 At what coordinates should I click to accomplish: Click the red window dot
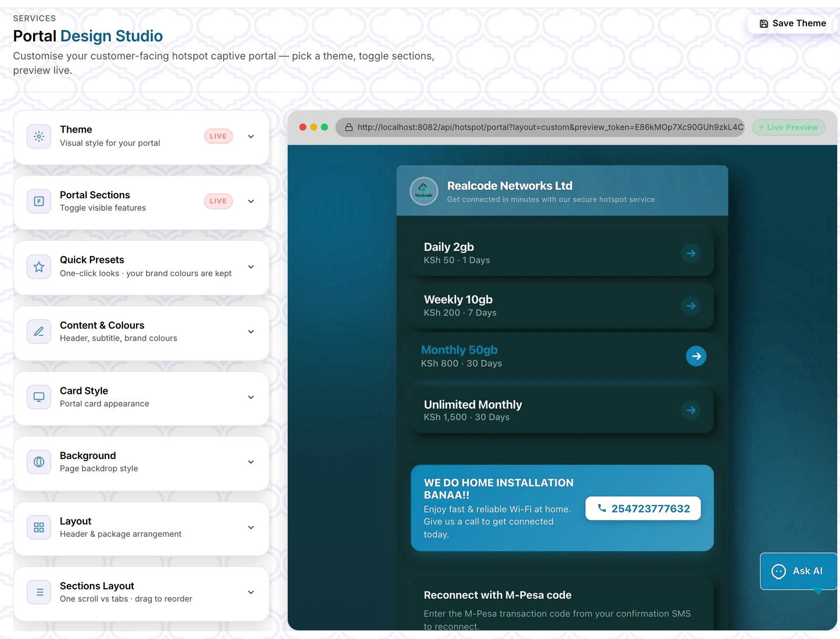tap(303, 127)
